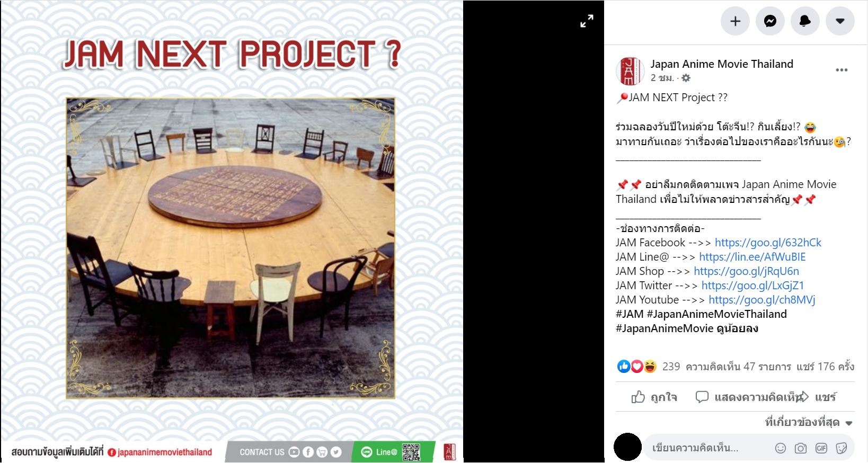This screenshot has height=463, width=868.
Task: Share the post with แชร์ button
Action: click(819, 397)
